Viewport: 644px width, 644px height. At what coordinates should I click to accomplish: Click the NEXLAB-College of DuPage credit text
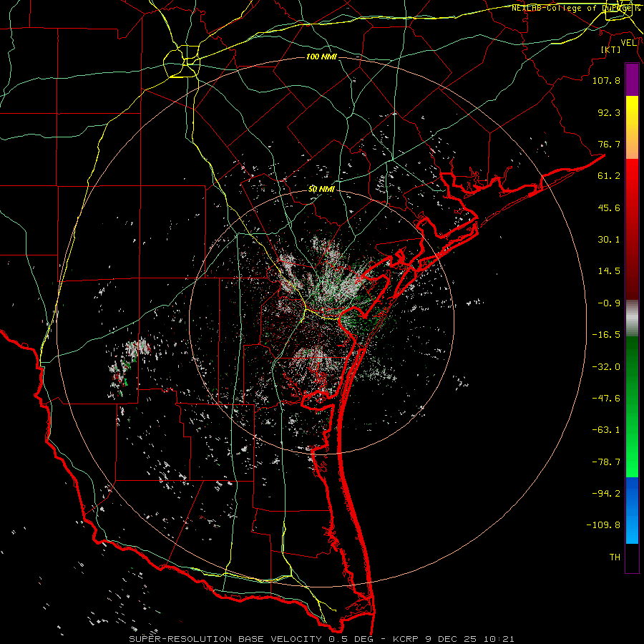pos(576,8)
